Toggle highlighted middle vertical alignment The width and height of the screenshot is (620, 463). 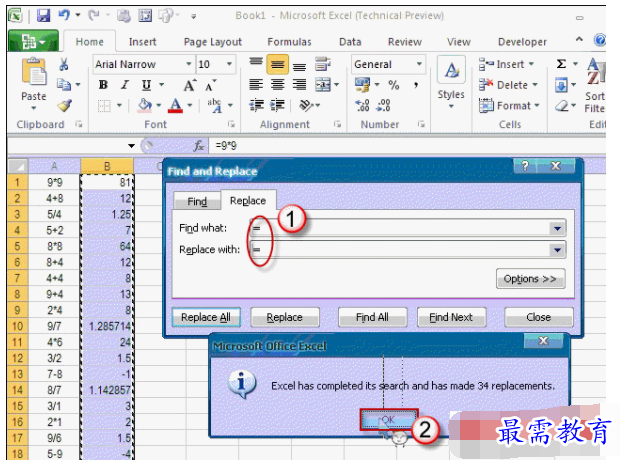(278, 64)
